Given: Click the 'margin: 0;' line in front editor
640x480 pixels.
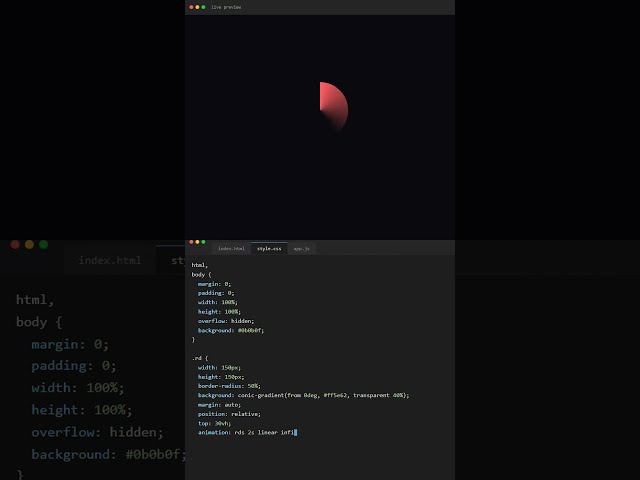Looking at the screenshot, I should point(214,284).
